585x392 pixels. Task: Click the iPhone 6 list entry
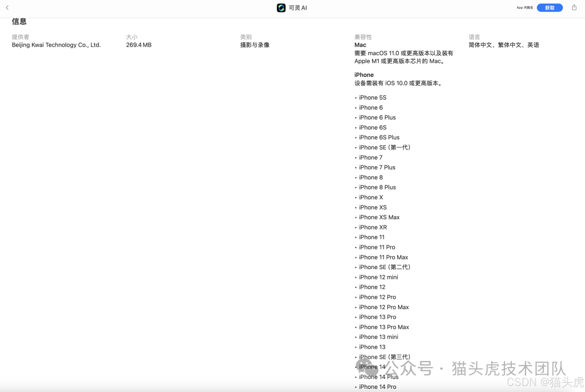370,108
